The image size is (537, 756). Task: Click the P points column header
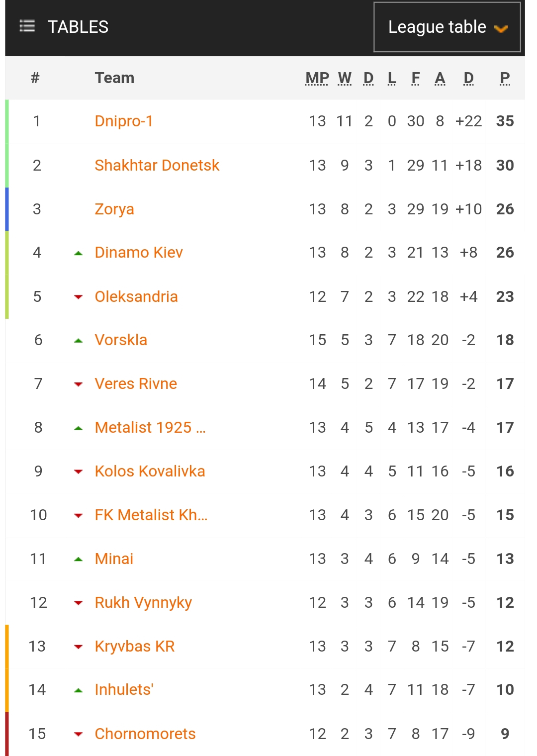click(x=505, y=78)
